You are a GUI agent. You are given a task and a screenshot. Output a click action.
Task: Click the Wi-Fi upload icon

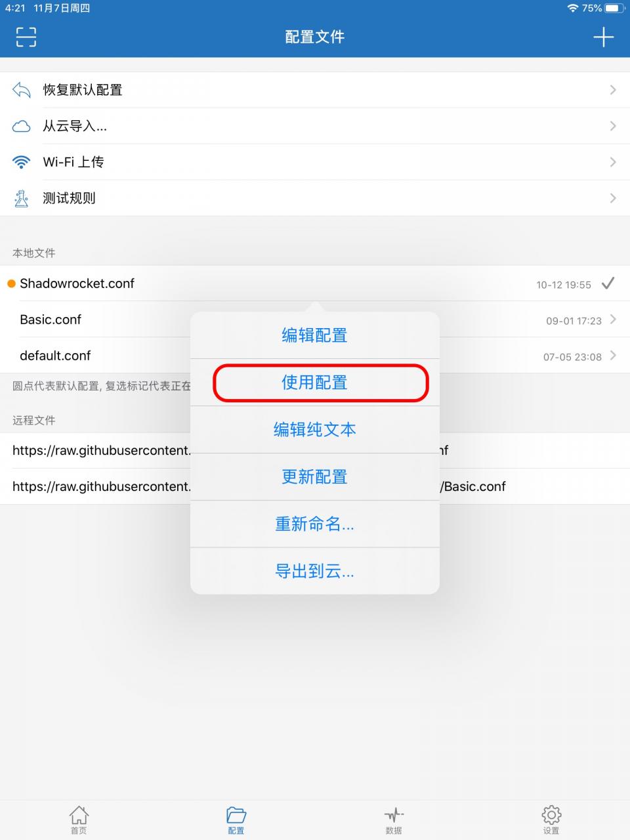(22, 161)
